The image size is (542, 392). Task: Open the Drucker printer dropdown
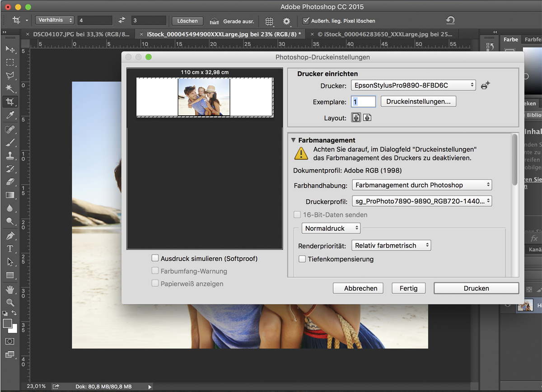point(413,85)
